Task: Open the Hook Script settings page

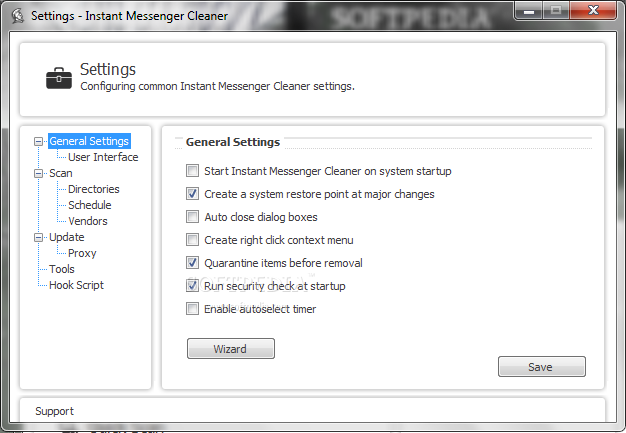Action: [76, 285]
